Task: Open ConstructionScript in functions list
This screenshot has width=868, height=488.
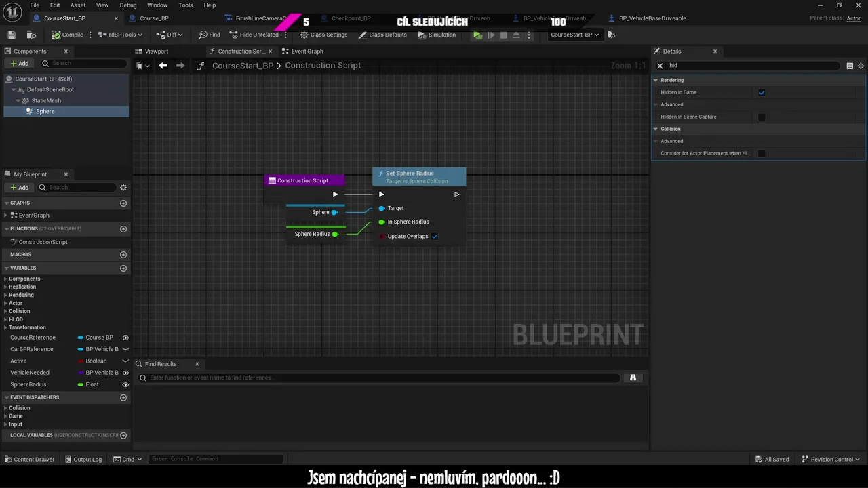Action: click(x=43, y=242)
